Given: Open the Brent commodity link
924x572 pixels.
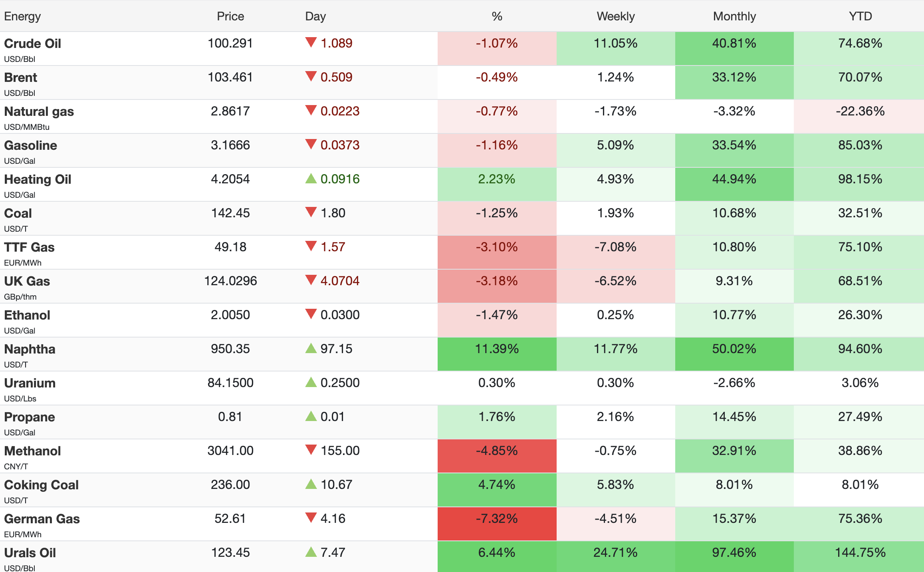Looking at the screenshot, I should (x=21, y=77).
